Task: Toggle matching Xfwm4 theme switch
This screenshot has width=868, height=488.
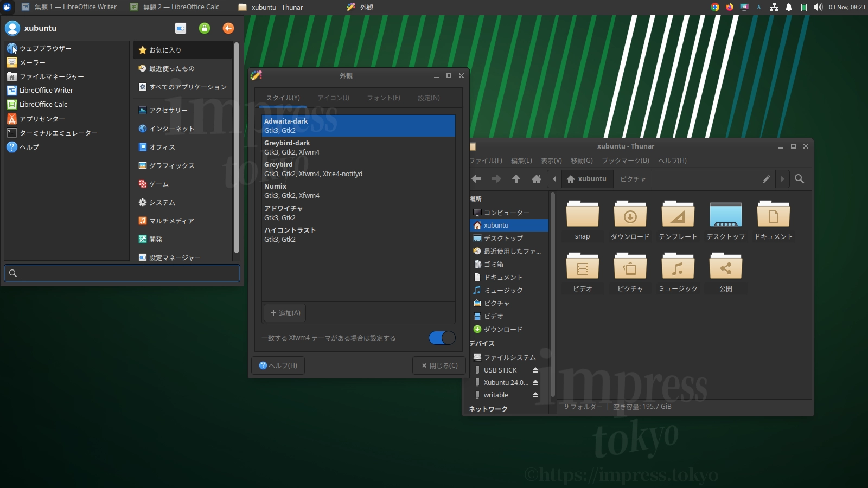Action: pyautogui.click(x=442, y=338)
